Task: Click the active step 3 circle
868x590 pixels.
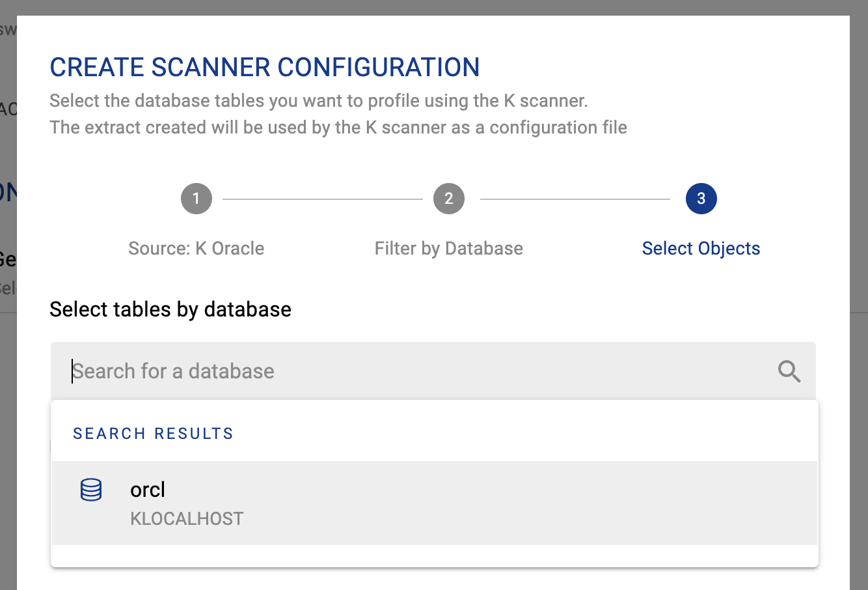Action: point(701,199)
